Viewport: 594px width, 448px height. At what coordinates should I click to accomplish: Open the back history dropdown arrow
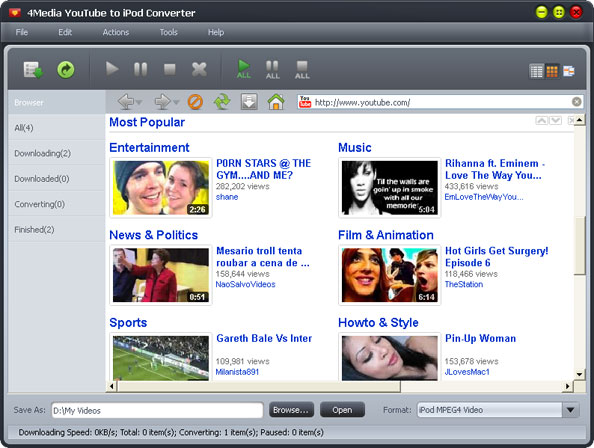pos(139,102)
